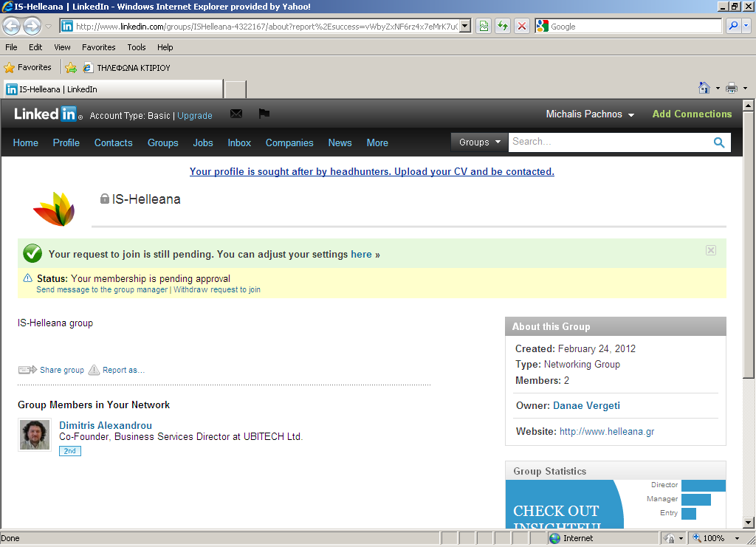Open the Groups nav item

pos(163,142)
